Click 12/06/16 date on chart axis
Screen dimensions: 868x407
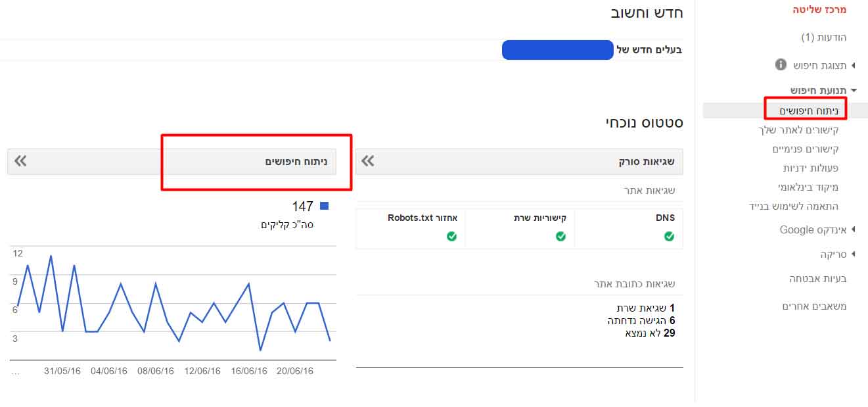coord(202,371)
